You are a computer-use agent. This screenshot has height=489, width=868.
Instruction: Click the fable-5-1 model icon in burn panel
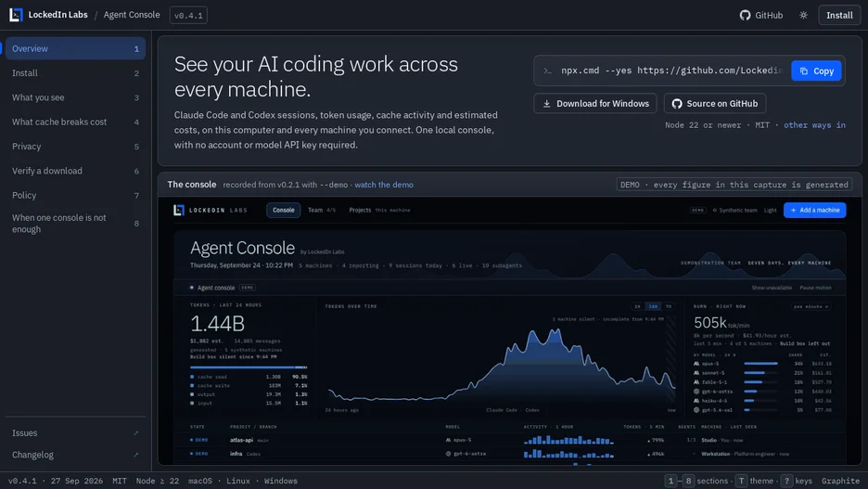[696, 382]
